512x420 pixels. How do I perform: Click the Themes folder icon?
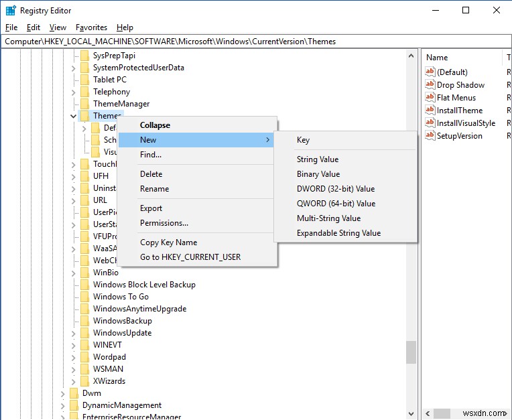click(84, 116)
